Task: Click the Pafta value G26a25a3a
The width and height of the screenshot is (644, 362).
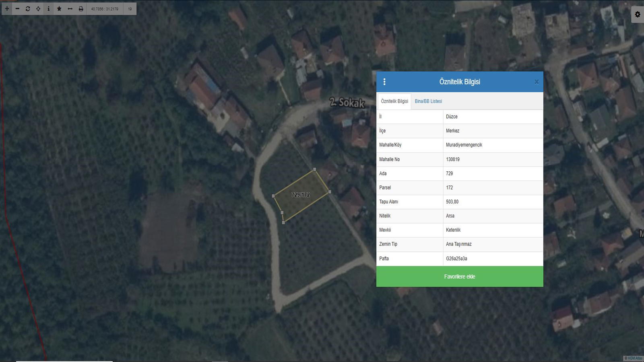Action: pyautogui.click(x=456, y=259)
